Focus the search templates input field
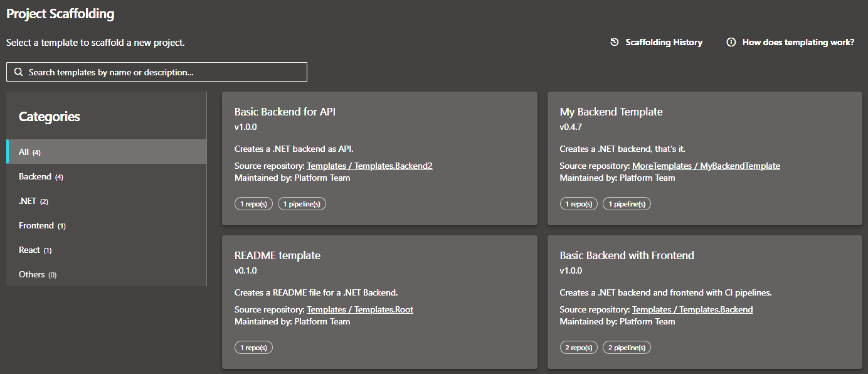The height and width of the screenshot is (374, 868). (x=157, y=72)
